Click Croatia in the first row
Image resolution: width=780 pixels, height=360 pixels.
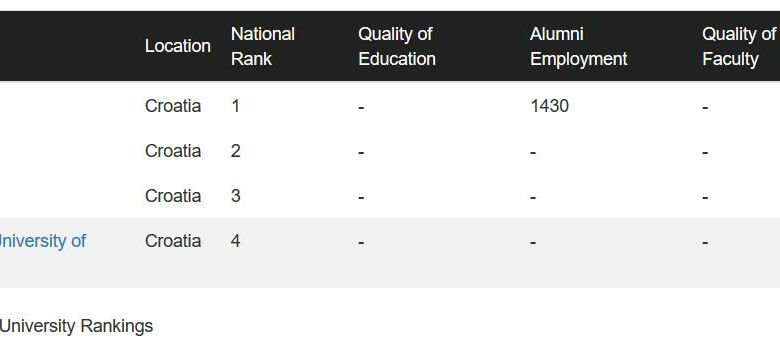coord(173,106)
